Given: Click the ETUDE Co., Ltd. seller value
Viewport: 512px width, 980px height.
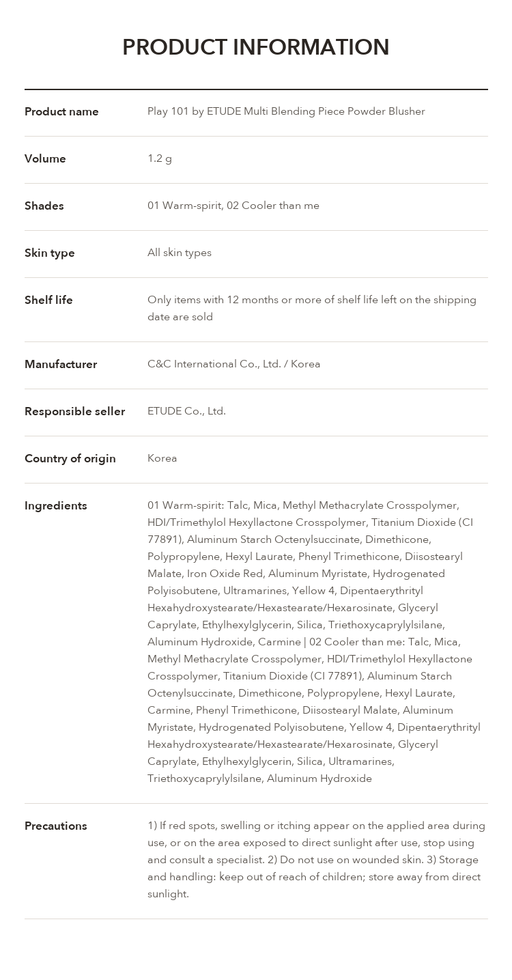Looking at the screenshot, I should [186, 411].
